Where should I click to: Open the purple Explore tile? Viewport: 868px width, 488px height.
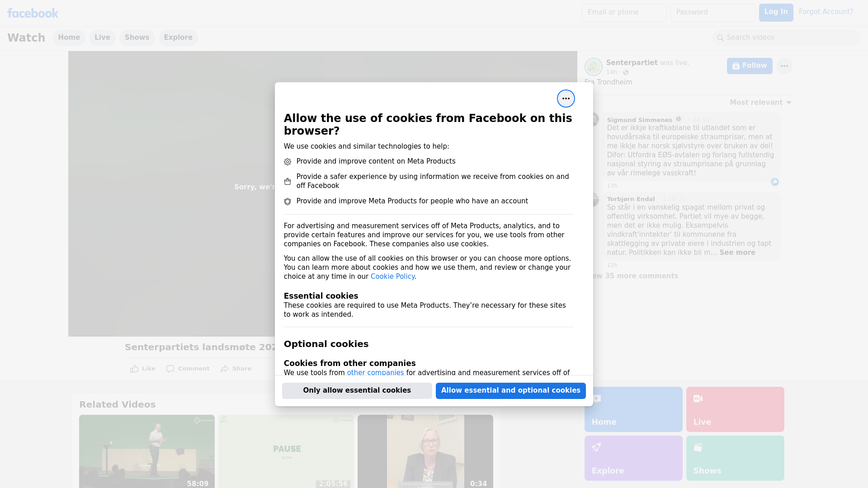tap(633, 458)
